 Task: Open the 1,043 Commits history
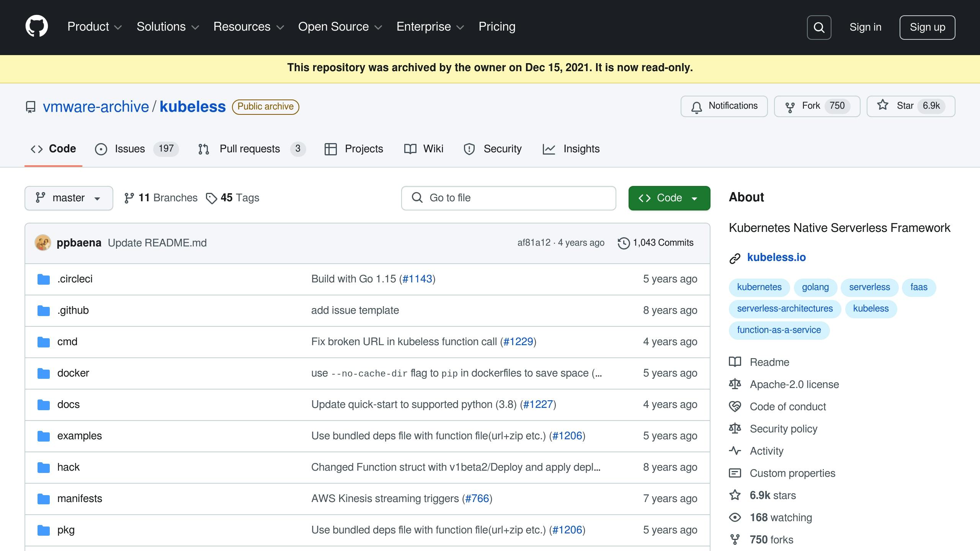(656, 243)
